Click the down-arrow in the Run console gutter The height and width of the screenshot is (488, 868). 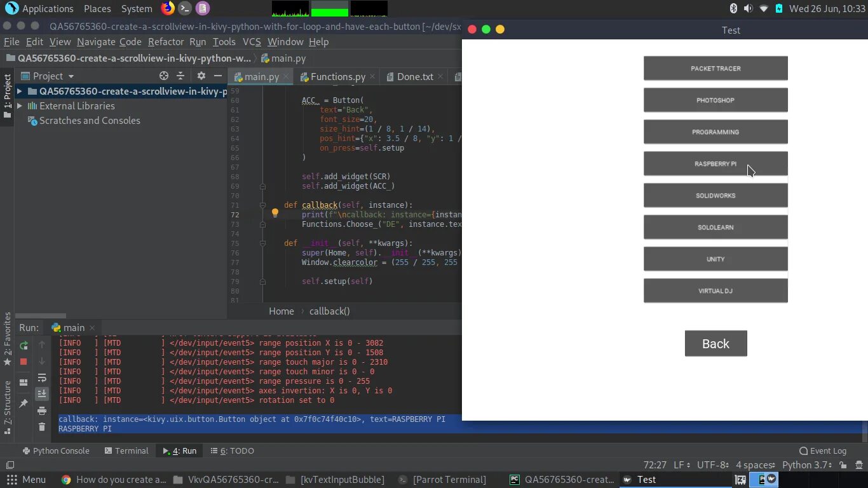point(42,361)
